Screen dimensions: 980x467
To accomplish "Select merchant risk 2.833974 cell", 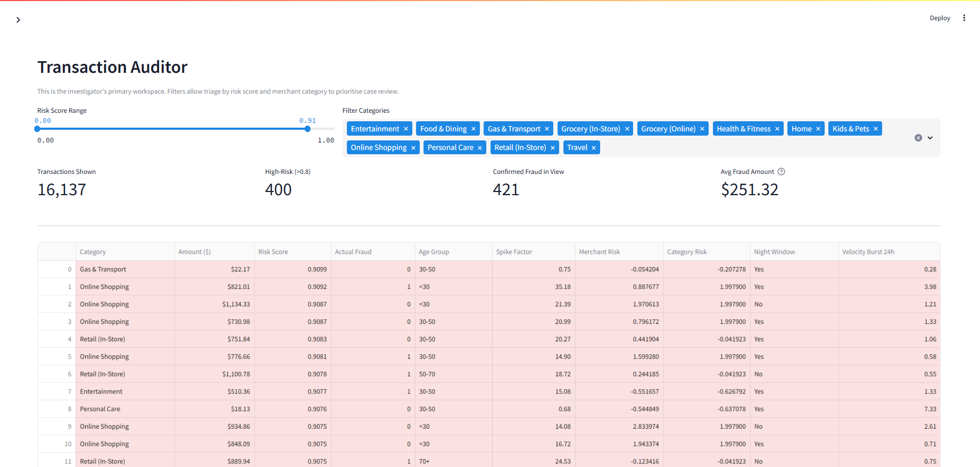I will 619,427.
